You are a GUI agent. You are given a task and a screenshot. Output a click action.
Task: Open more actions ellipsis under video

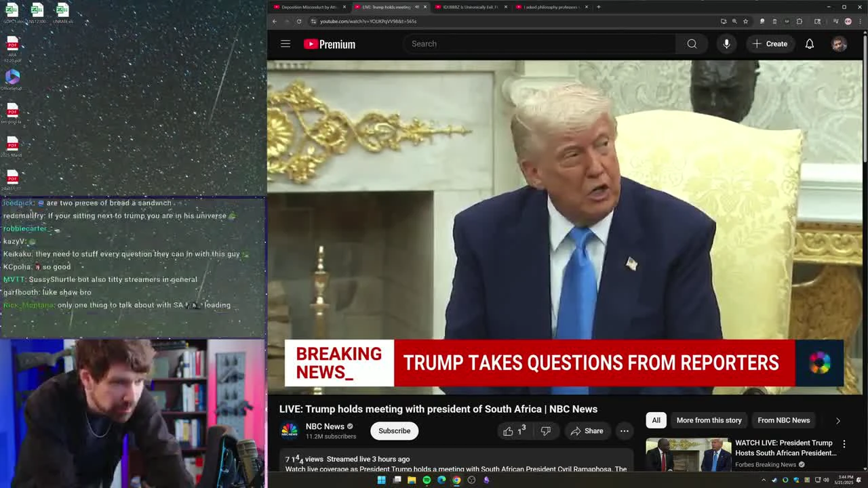625,430
